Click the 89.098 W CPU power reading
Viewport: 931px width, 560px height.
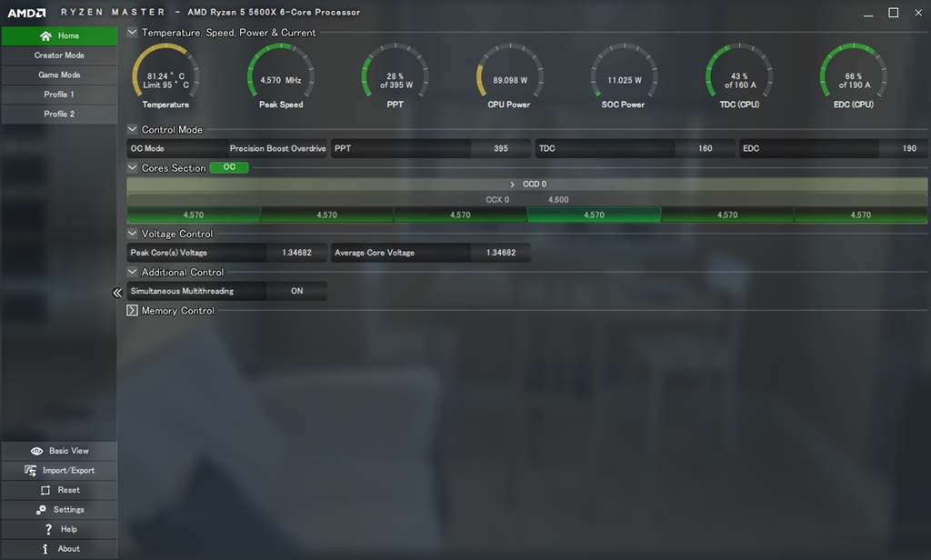pyautogui.click(x=510, y=80)
